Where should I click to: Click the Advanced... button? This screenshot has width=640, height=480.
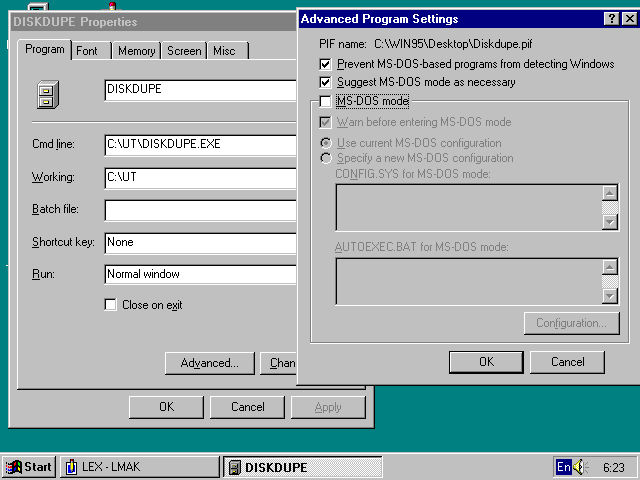coord(209,363)
